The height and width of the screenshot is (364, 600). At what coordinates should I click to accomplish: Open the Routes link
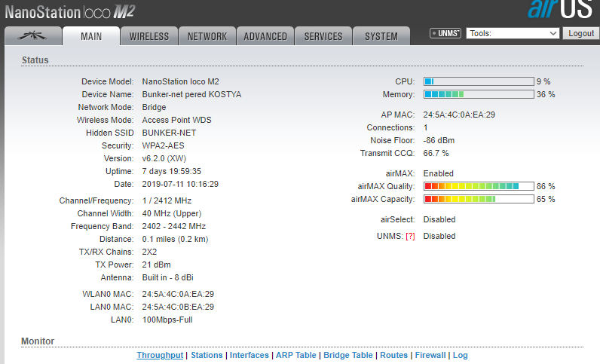[x=393, y=355]
